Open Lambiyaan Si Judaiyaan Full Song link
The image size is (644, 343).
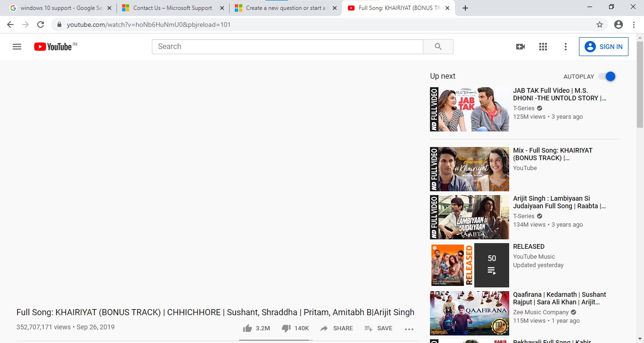click(x=560, y=202)
